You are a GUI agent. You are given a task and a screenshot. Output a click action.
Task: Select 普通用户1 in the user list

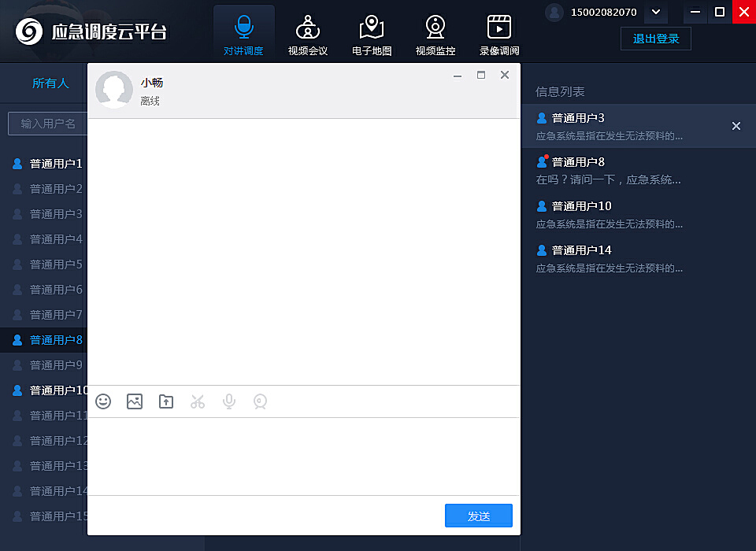[44, 164]
